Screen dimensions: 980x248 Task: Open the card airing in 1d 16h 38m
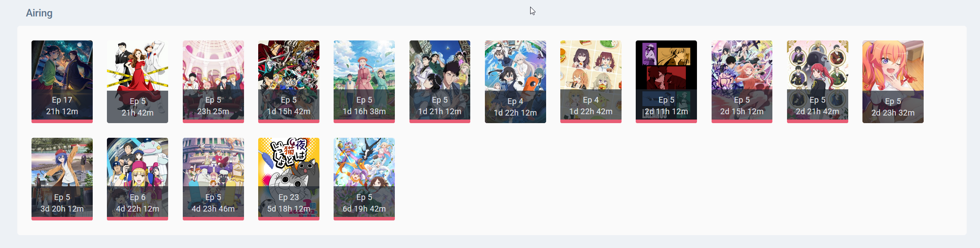pyautogui.click(x=364, y=81)
